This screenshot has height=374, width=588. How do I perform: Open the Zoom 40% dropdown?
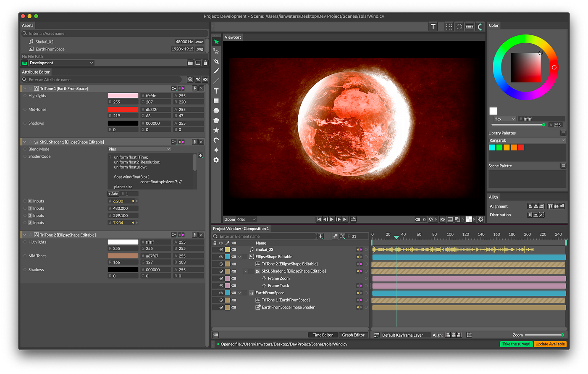pos(245,219)
